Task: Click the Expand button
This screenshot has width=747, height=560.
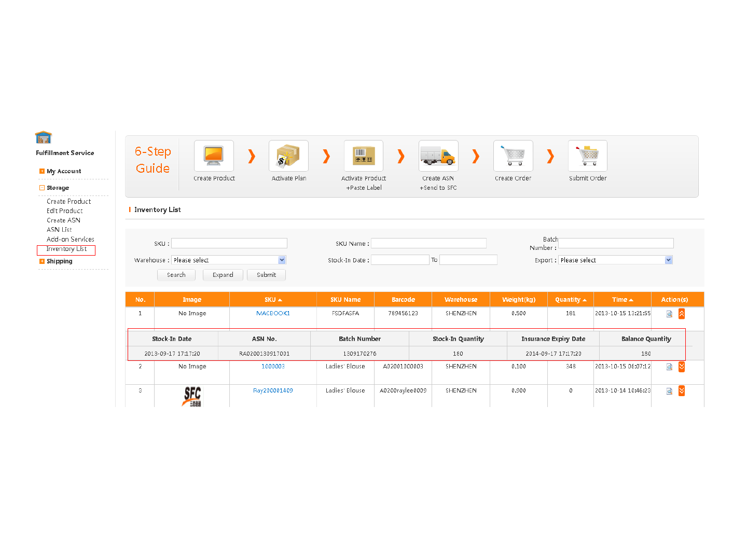Action: [223, 275]
